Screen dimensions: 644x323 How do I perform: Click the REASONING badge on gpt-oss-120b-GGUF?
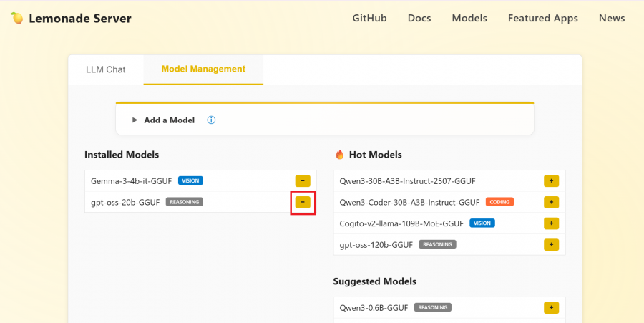point(437,244)
